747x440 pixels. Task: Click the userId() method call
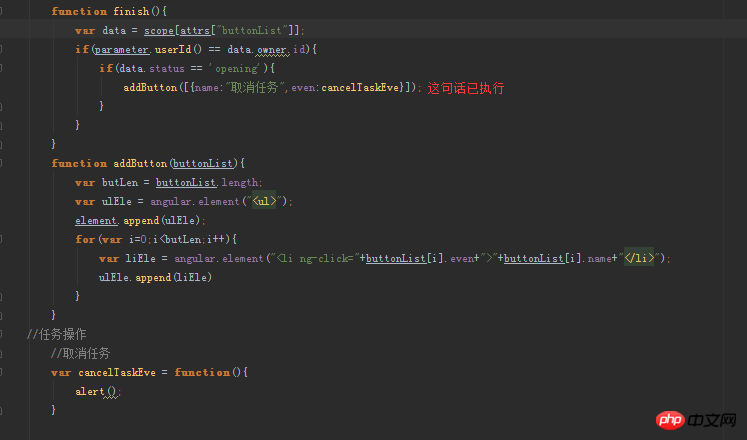click(178, 50)
